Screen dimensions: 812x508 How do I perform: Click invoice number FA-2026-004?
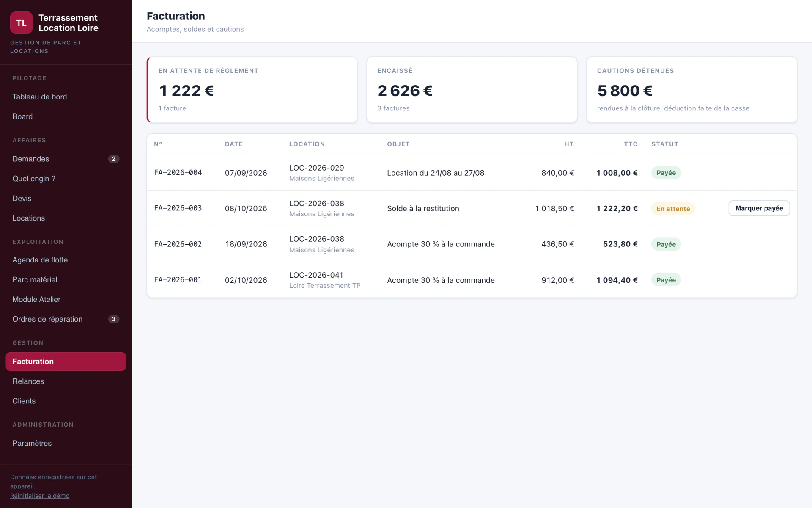[178, 173]
